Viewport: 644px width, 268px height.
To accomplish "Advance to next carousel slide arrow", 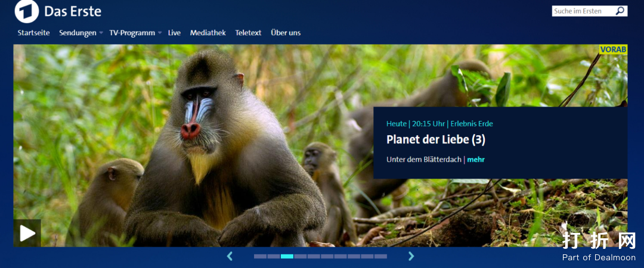I will [x=411, y=256].
